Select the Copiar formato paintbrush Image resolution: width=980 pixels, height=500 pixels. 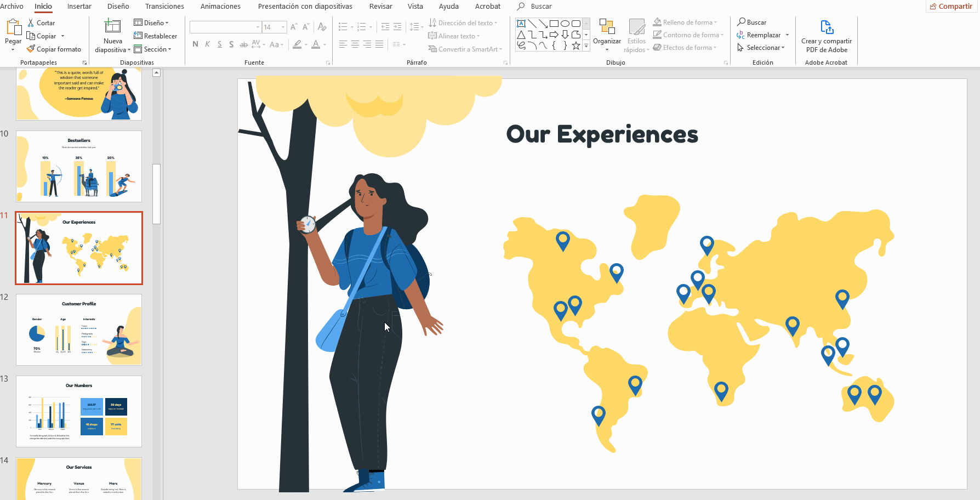[x=31, y=49]
